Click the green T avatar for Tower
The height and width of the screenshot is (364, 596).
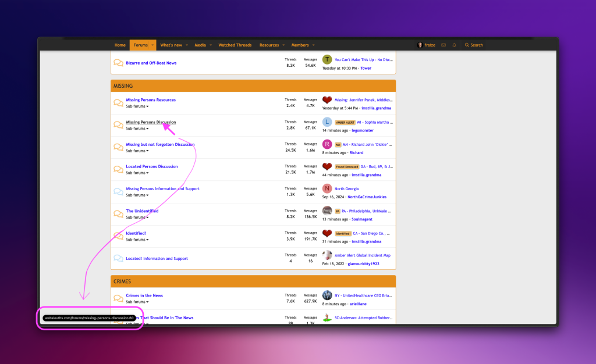tap(327, 59)
